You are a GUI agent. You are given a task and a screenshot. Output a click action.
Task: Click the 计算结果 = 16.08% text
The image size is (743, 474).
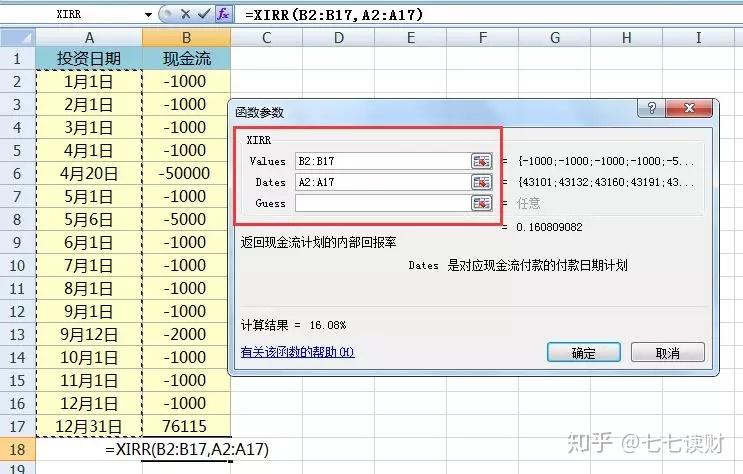pos(293,325)
